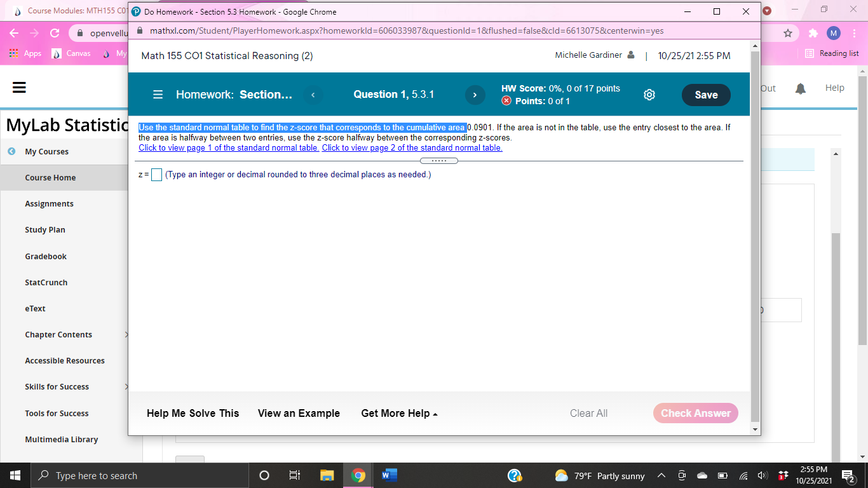Open the Get More Help dropdown
This screenshot has height=488, width=868.
pyautogui.click(x=399, y=414)
